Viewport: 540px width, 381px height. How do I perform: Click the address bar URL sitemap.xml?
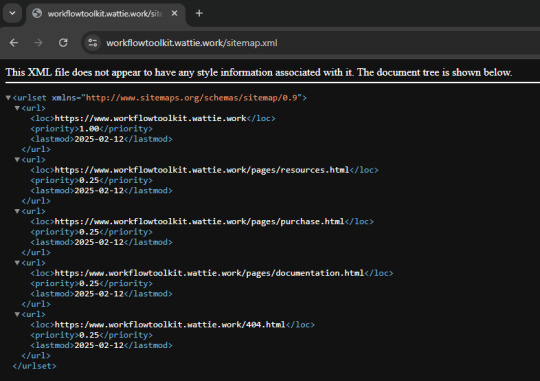(191, 43)
